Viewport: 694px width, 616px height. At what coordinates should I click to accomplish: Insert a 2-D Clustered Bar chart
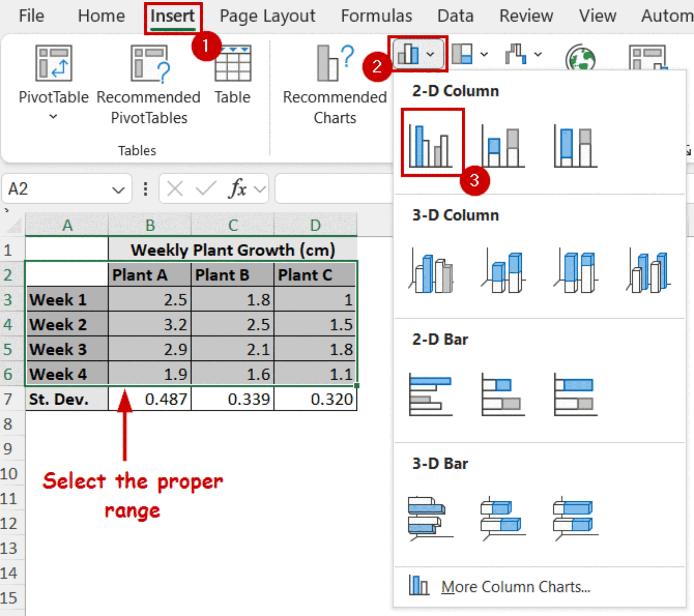click(x=431, y=394)
